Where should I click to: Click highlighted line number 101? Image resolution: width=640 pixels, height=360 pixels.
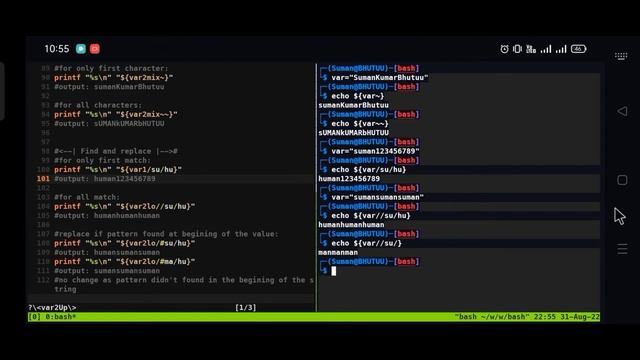(x=43, y=179)
